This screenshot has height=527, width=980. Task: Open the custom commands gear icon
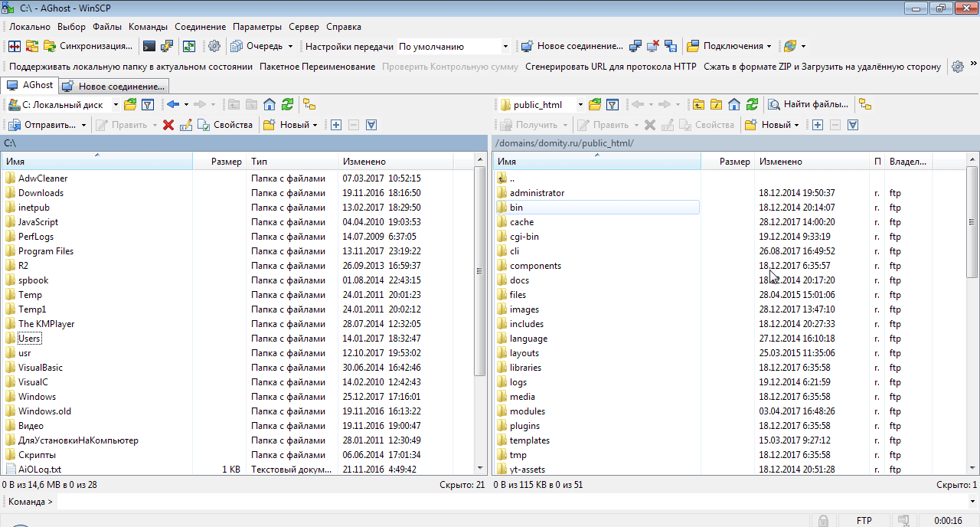pyautogui.click(x=957, y=67)
